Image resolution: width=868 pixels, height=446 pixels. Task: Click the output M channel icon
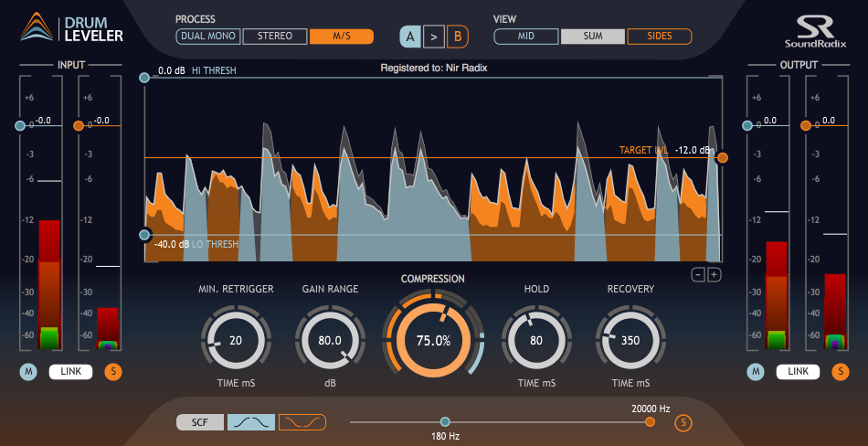click(x=755, y=371)
